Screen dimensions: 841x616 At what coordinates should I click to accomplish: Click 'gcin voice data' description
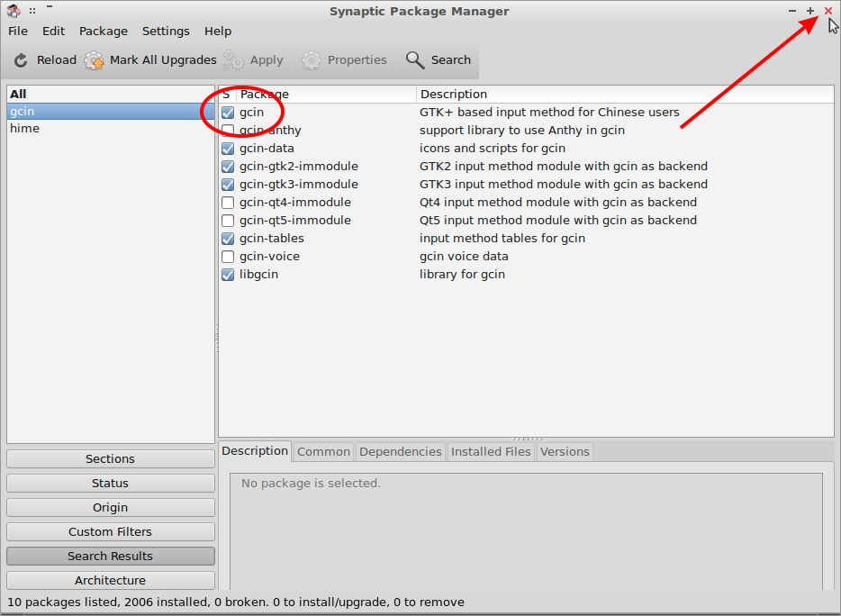464,257
